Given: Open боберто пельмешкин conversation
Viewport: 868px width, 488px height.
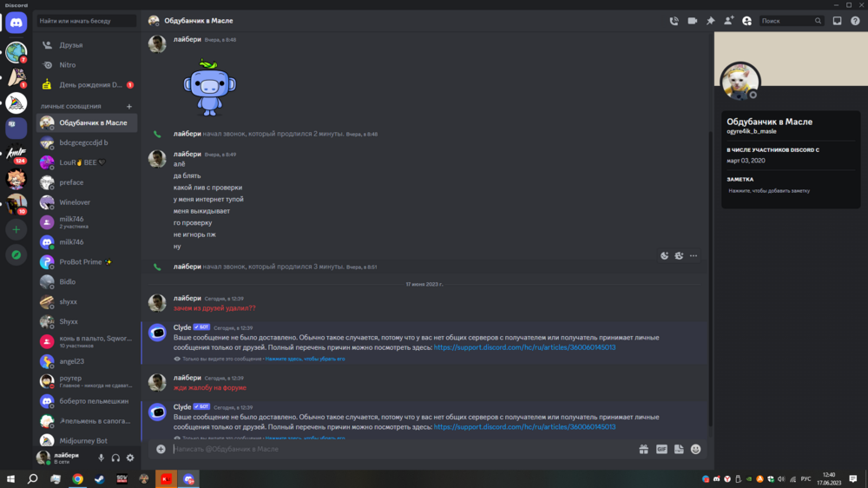Looking at the screenshot, I should [x=86, y=401].
